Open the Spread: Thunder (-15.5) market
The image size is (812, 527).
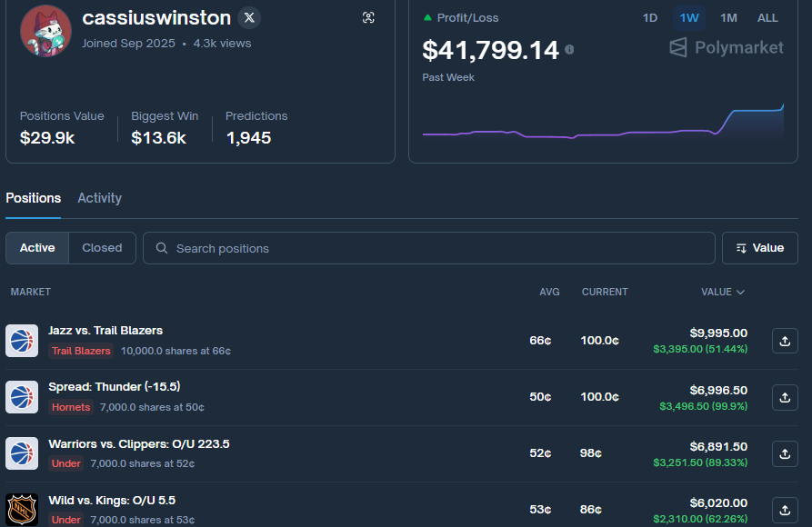(114, 387)
